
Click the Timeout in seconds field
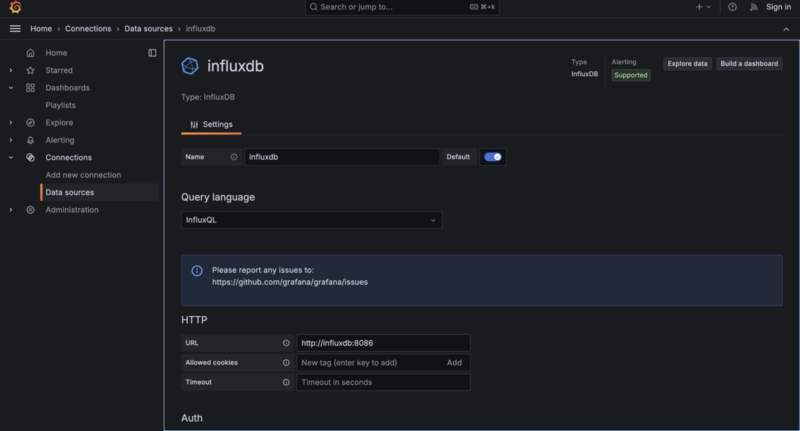[383, 382]
